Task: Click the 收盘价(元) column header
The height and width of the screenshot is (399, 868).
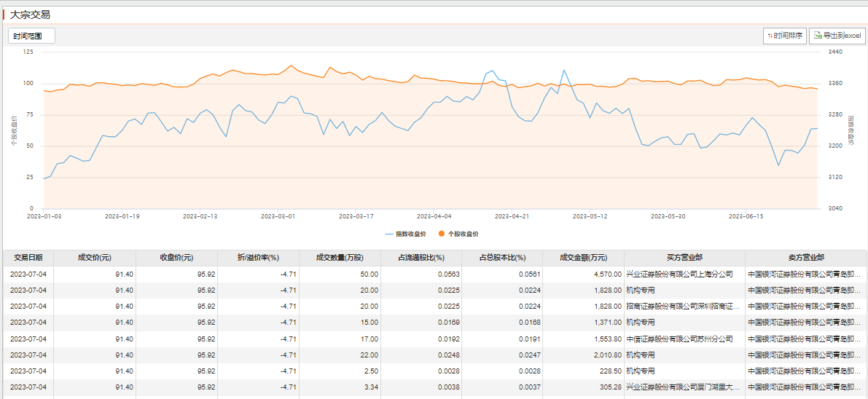Action: click(176, 258)
